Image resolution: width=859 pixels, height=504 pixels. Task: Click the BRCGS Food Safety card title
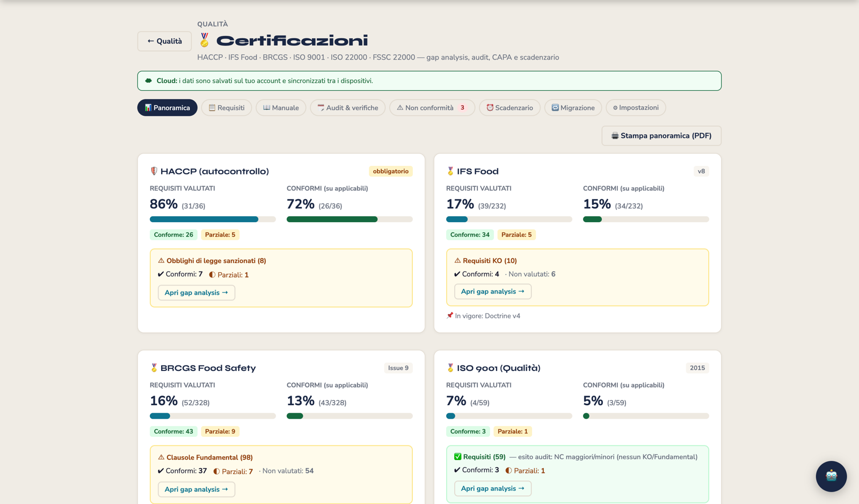(x=208, y=368)
